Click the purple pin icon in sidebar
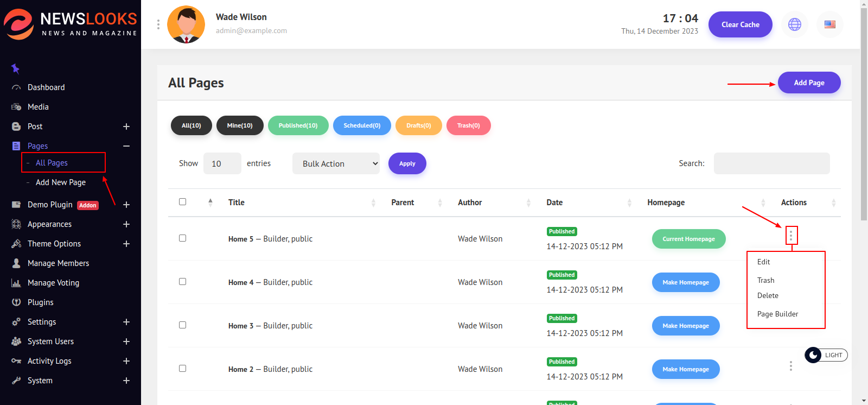The height and width of the screenshot is (405, 868). point(15,68)
